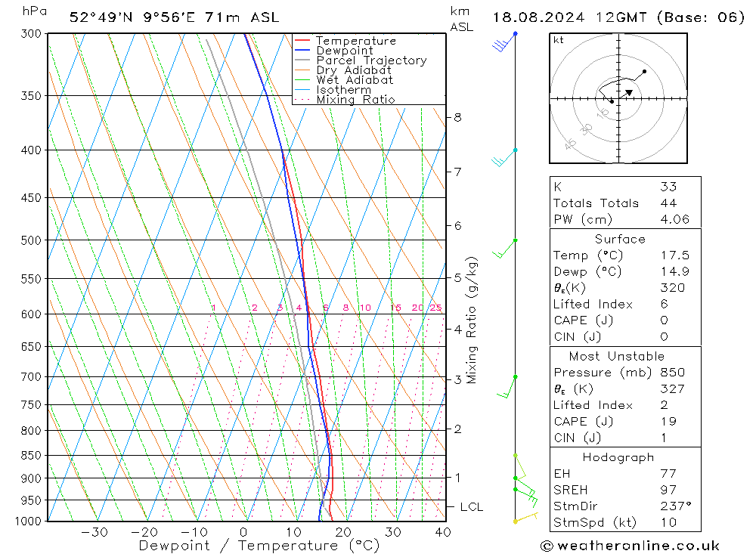The width and height of the screenshot is (756, 554).
Task: Click the red Temperature legend line
Action: tap(302, 41)
